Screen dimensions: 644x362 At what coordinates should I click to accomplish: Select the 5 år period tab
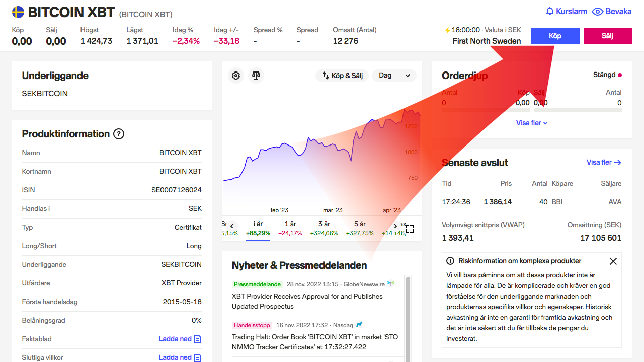pos(360,228)
